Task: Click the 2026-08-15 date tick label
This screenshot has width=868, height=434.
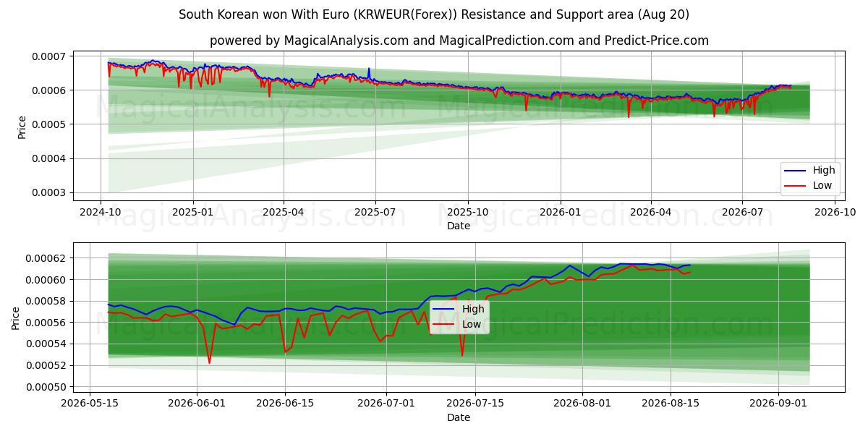Action: tap(670, 404)
